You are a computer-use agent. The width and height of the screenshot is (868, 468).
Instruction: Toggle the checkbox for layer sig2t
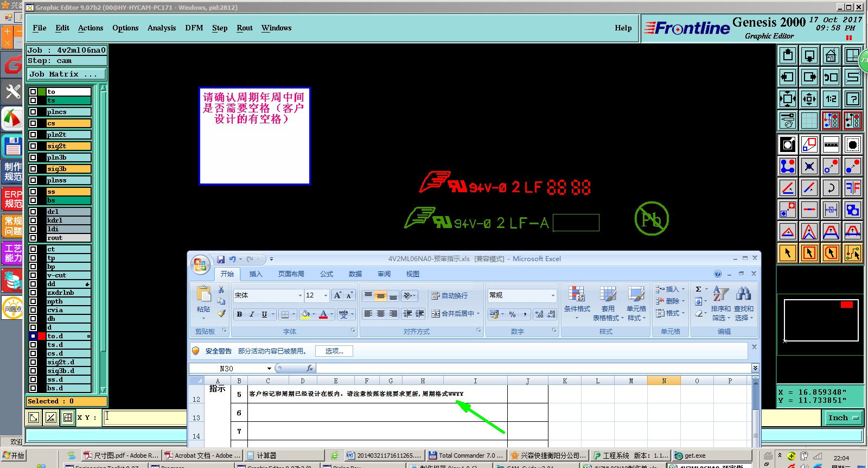tap(33, 146)
